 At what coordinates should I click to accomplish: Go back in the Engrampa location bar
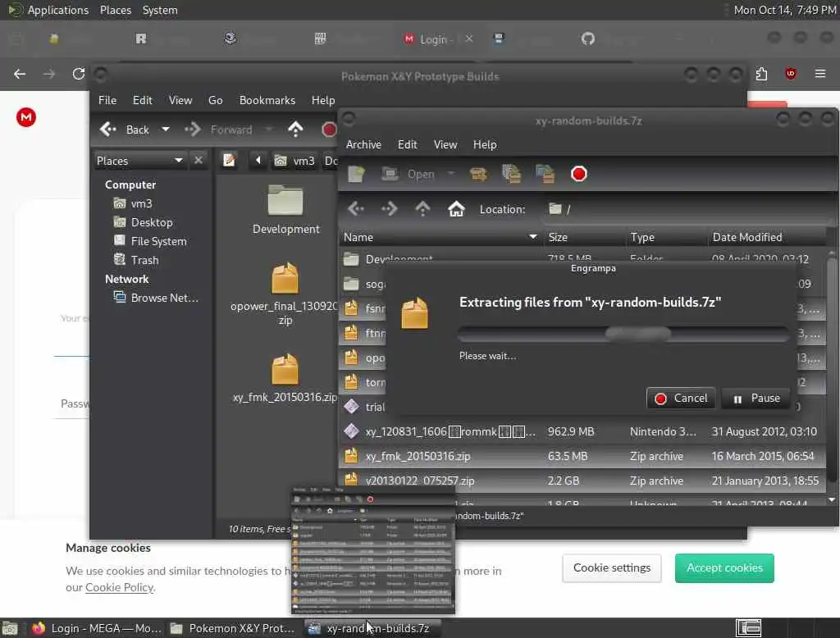[356, 209]
